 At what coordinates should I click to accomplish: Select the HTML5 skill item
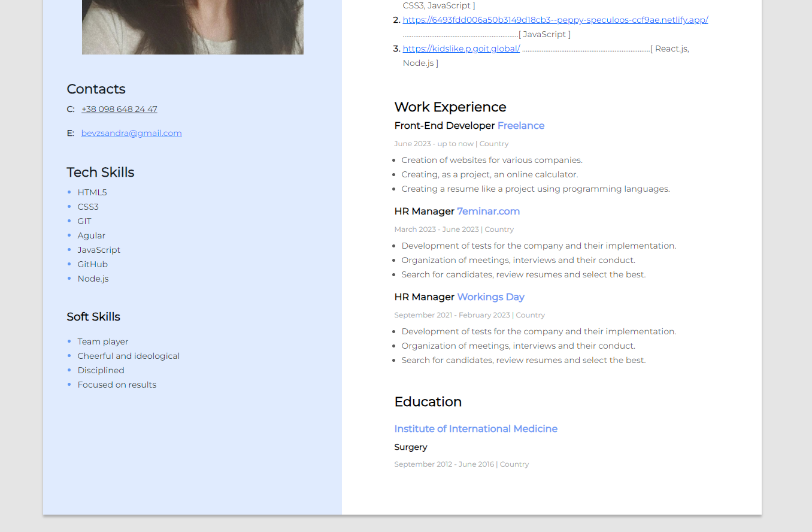[92, 192]
